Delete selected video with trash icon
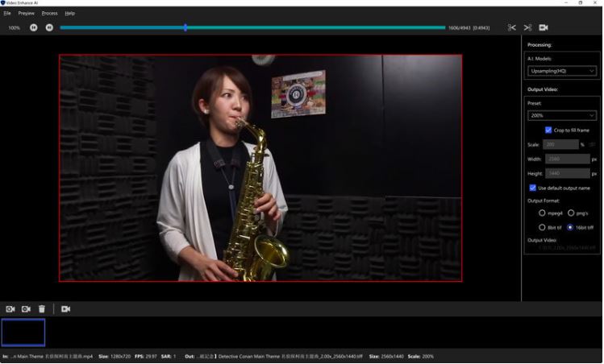 point(42,308)
